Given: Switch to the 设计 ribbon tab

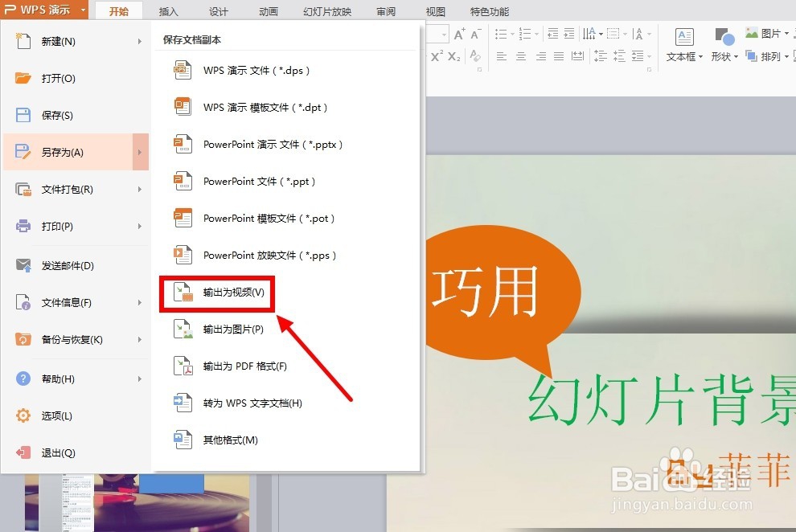Looking at the screenshot, I should (x=218, y=11).
